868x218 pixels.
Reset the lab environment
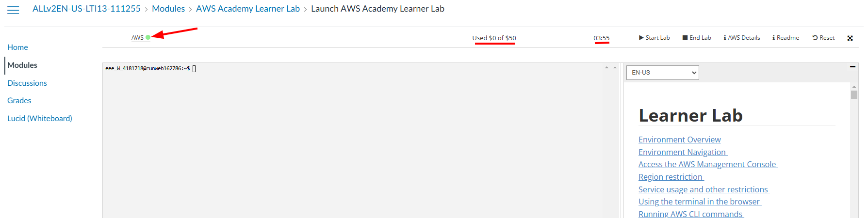click(x=823, y=38)
